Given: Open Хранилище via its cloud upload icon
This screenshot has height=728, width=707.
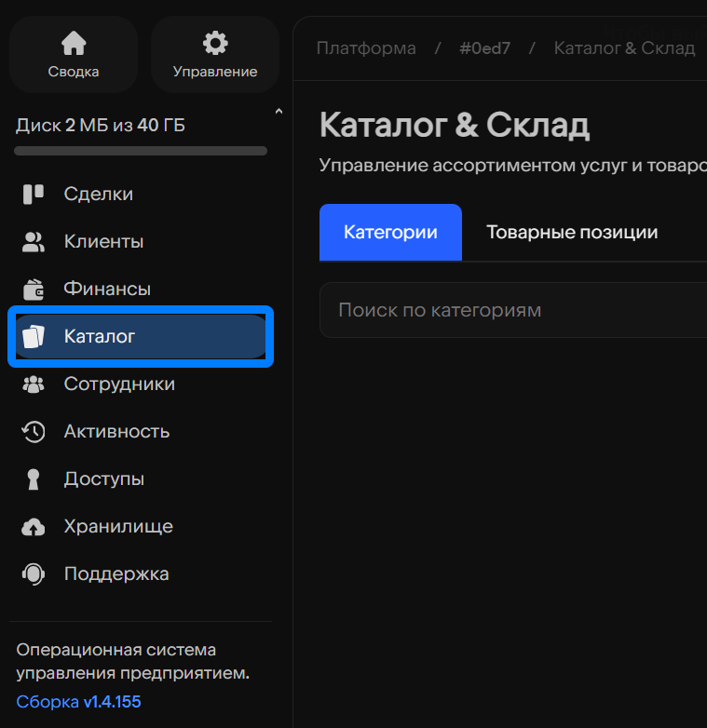Looking at the screenshot, I should click(x=34, y=527).
